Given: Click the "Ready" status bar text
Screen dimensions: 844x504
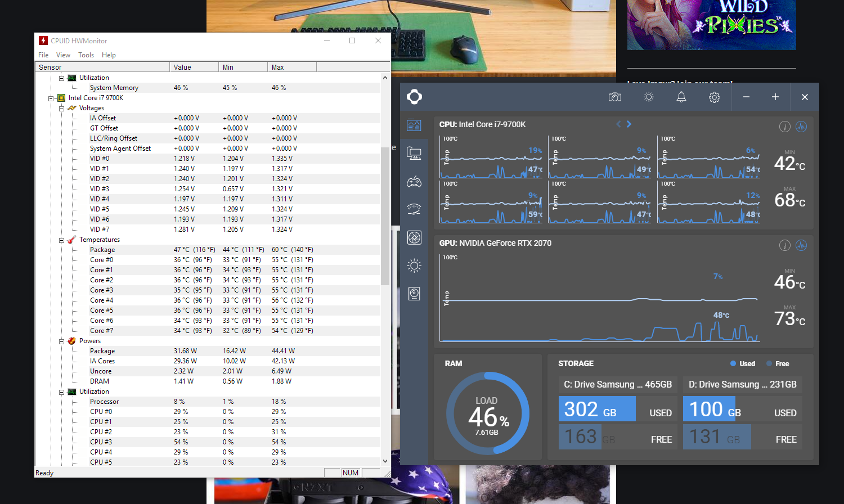Looking at the screenshot, I should point(44,473).
